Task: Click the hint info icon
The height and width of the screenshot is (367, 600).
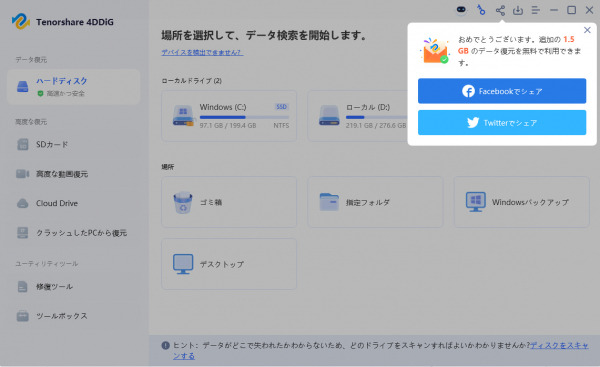Action: pos(165,346)
